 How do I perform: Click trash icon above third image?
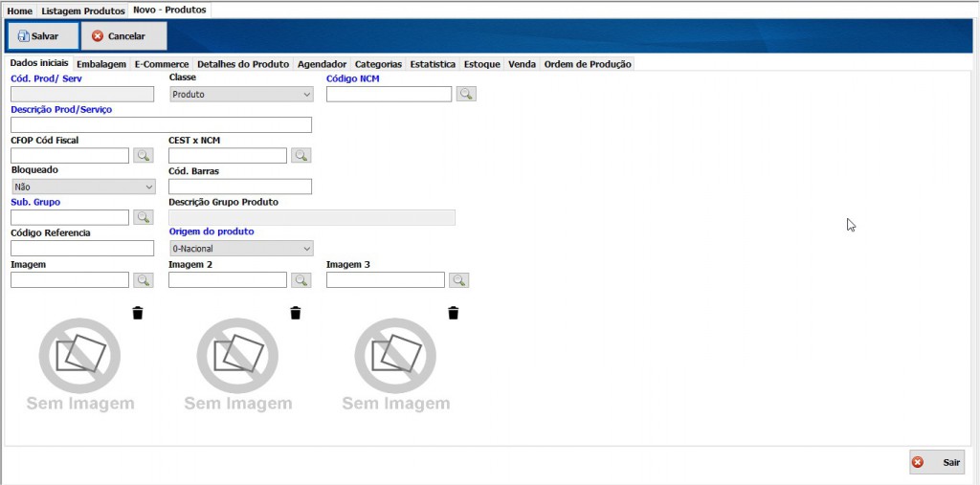click(454, 313)
